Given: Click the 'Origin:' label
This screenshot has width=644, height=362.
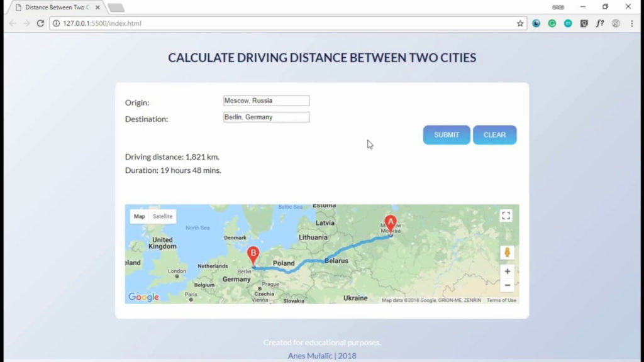Looking at the screenshot, I should [x=137, y=102].
